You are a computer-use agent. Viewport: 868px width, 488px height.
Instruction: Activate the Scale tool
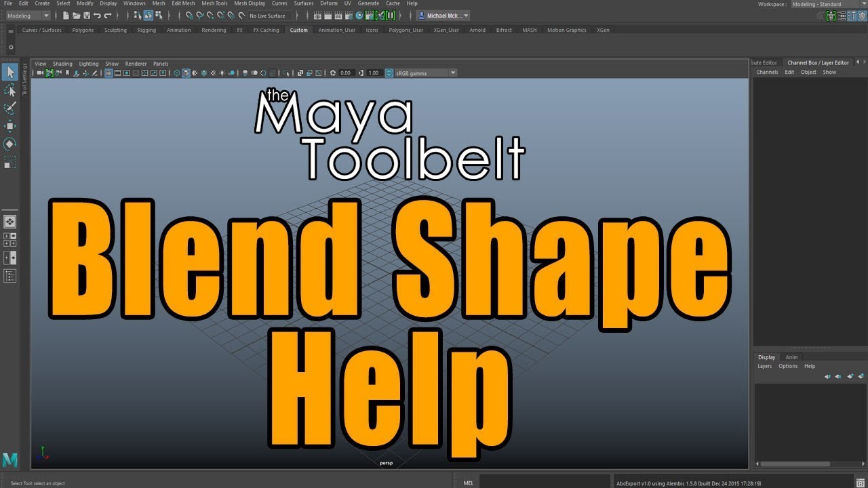(10, 162)
